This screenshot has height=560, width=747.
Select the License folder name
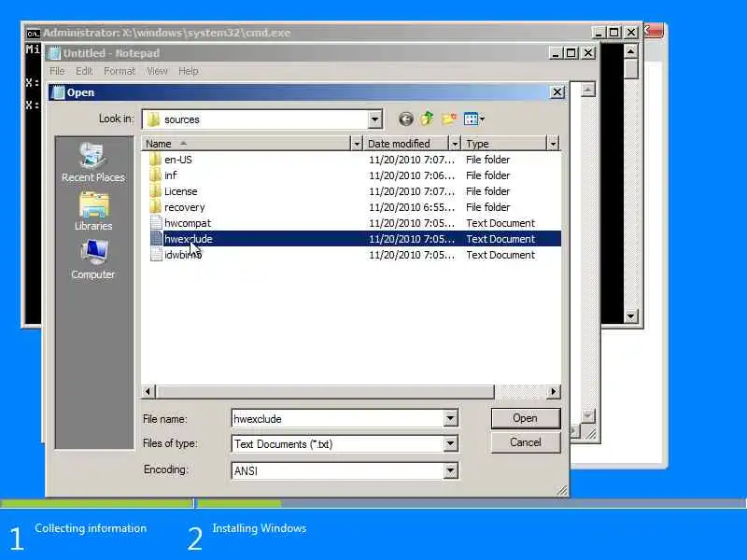180,191
